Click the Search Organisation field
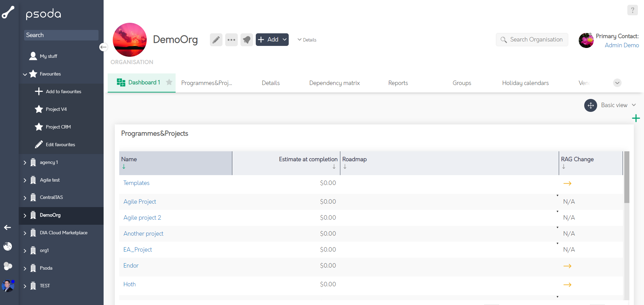The width and height of the screenshot is (644, 305). click(536, 40)
